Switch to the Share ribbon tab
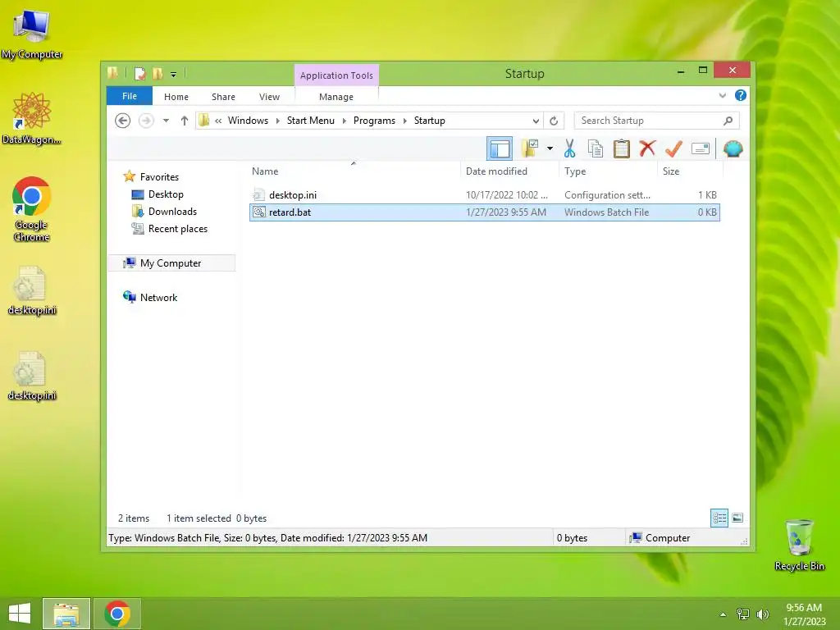Image resolution: width=840 pixels, height=630 pixels. [223, 97]
